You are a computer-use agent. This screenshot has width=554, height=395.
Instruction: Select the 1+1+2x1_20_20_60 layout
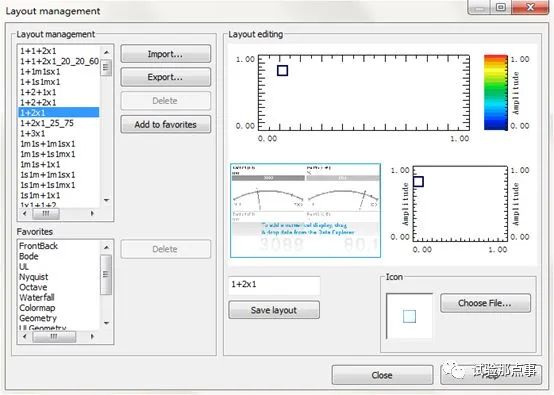click(x=58, y=61)
